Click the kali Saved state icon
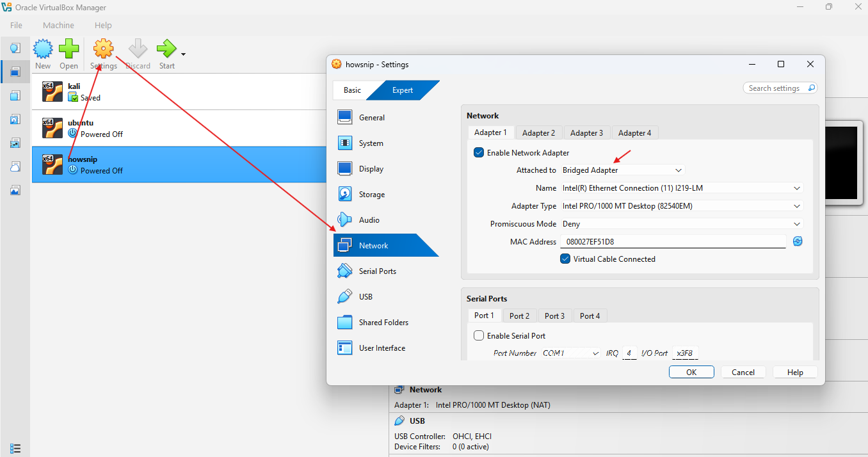This screenshot has width=868, height=457. (73, 98)
